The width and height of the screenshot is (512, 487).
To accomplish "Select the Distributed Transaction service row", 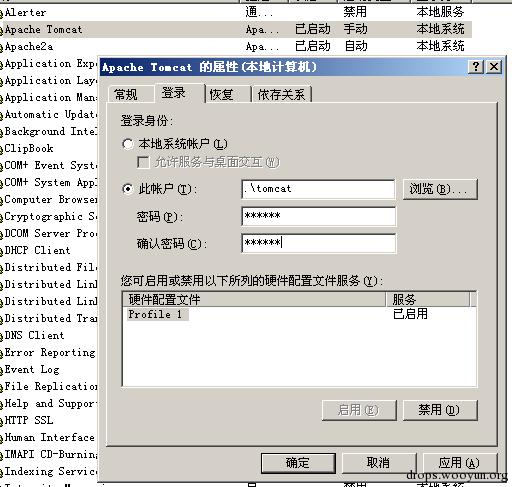I will coord(49,318).
